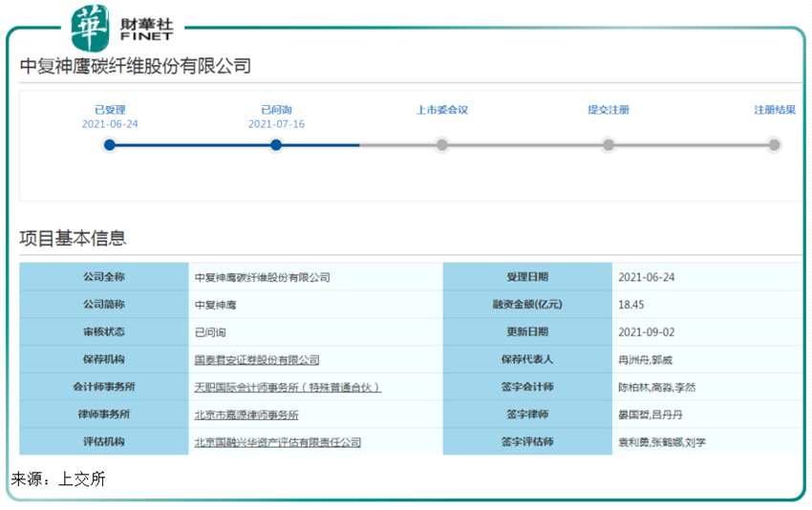Image resolution: width=812 pixels, height=510 pixels.
Task: Click the 律师事务所 header cell
Action: coord(104,414)
